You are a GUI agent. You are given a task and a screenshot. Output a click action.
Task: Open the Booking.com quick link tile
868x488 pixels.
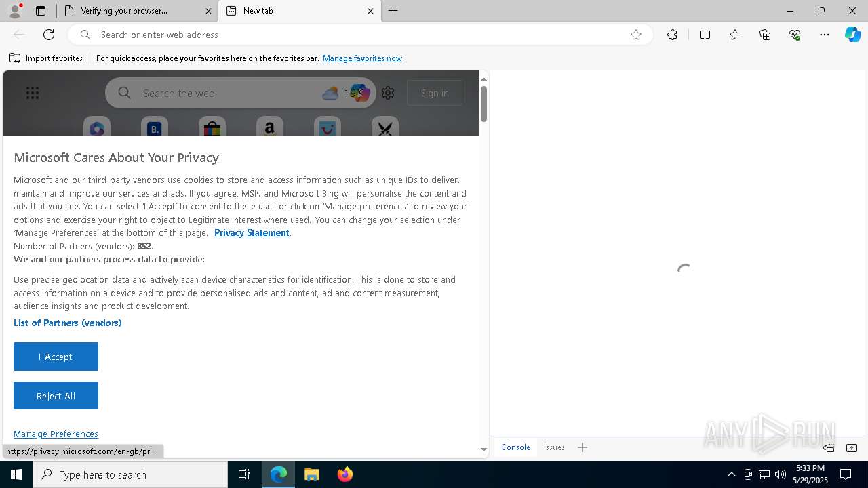click(155, 127)
